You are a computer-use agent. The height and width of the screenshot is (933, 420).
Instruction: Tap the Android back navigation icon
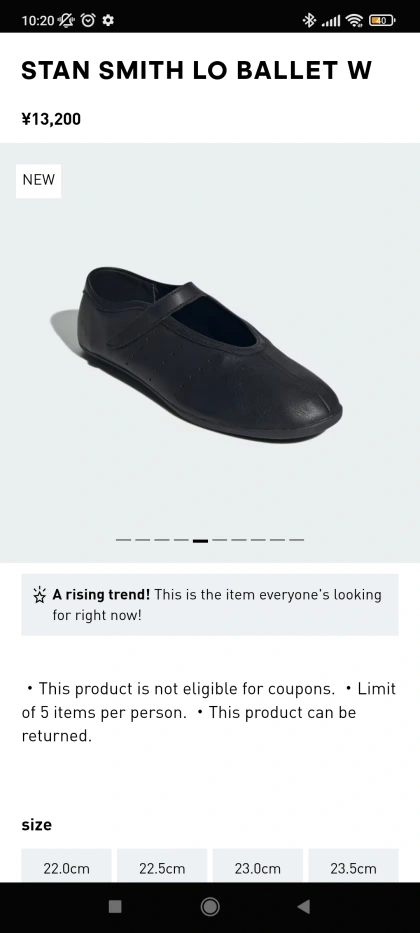(x=304, y=906)
